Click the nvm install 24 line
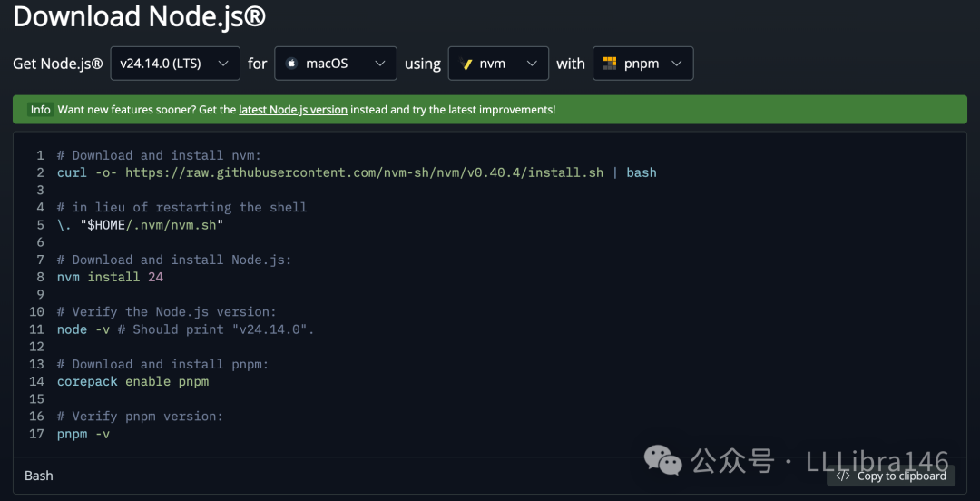 pos(110,277)
